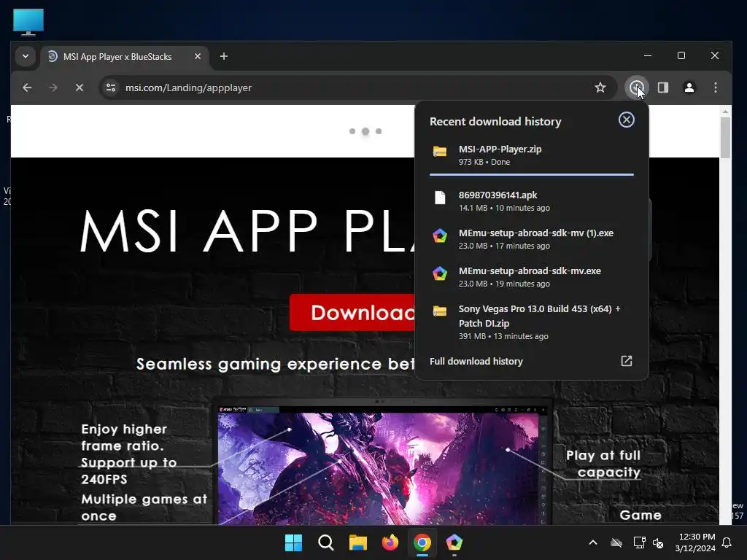Viewport: 747px width, 560px height.
Task: Open the Chrome tab search dropdown
Action: pos(26,56)
